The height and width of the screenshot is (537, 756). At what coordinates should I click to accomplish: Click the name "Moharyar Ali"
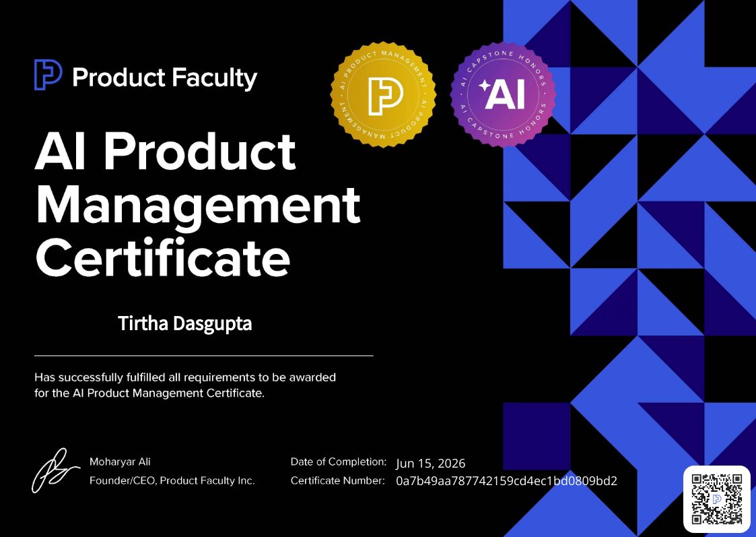(x=120, y=462)
